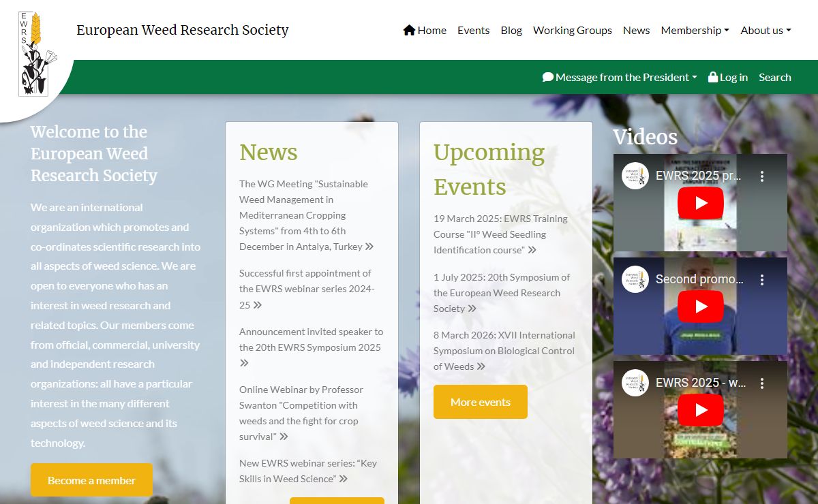Click the More events button
Image resolution: width=818 pixels, height=504 pixels.
pos(481,402)
